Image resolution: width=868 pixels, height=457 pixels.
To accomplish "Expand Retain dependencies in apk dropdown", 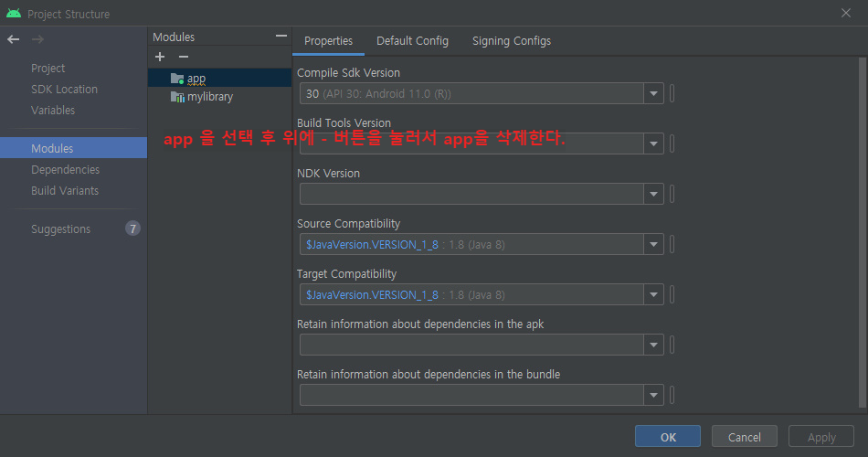I will point(654,345).
